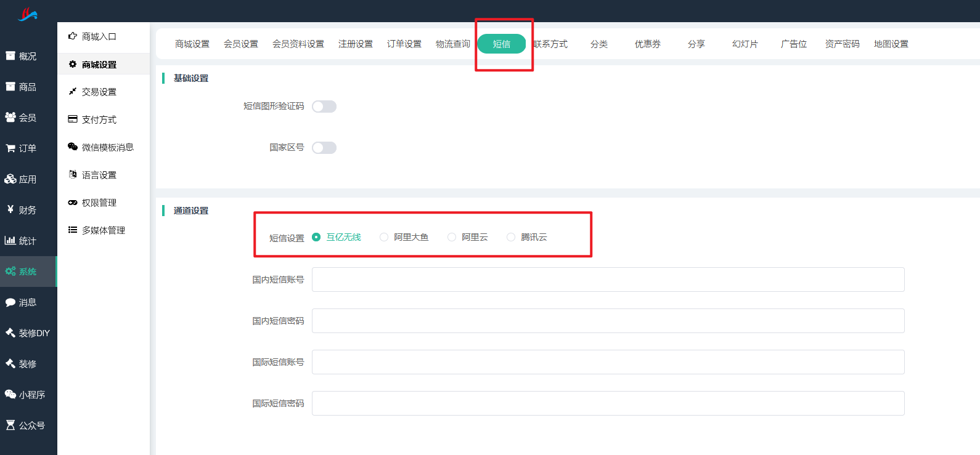This screenshot has height=455, width=980.
Task: Click the 支付方式 credit card icon
Action: [x=73, y=119]
